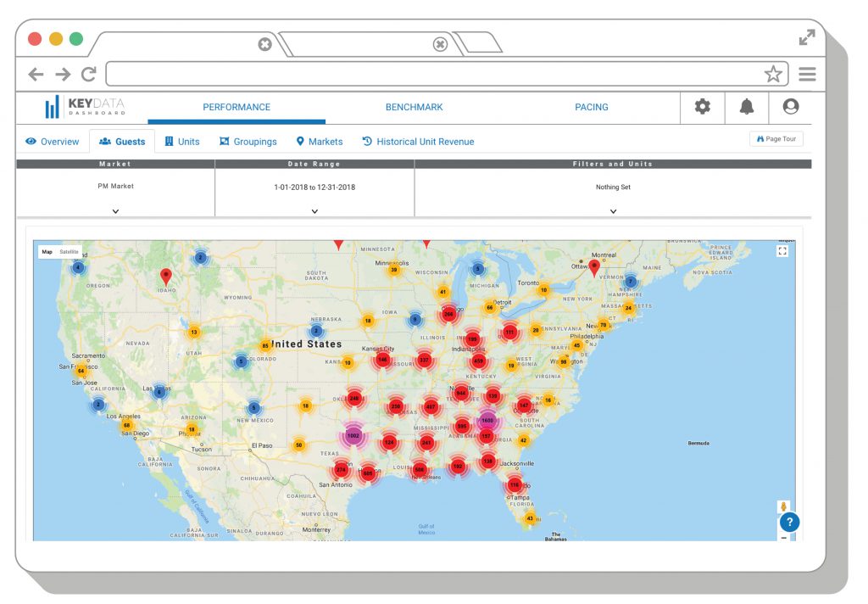Open the user profile icon

(x=791, y=107)
